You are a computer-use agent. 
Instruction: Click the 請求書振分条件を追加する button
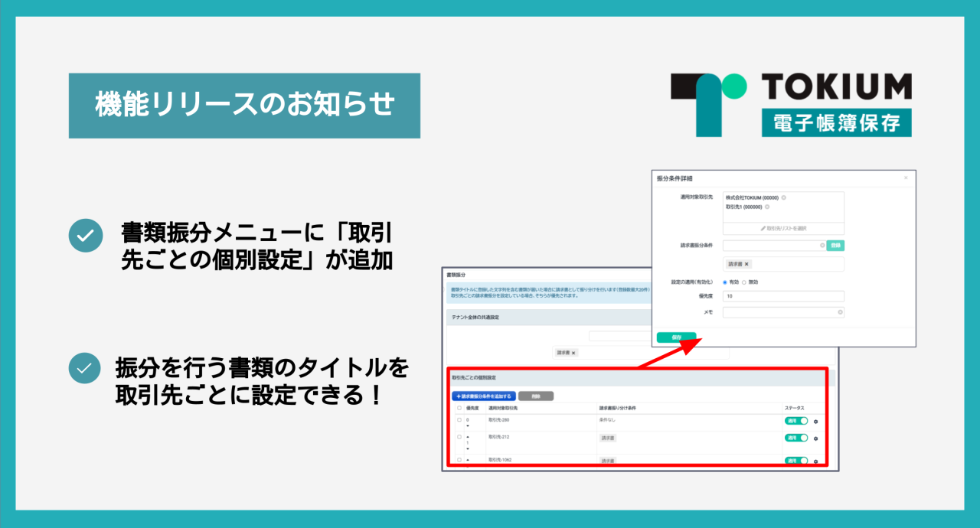point(483,396)
